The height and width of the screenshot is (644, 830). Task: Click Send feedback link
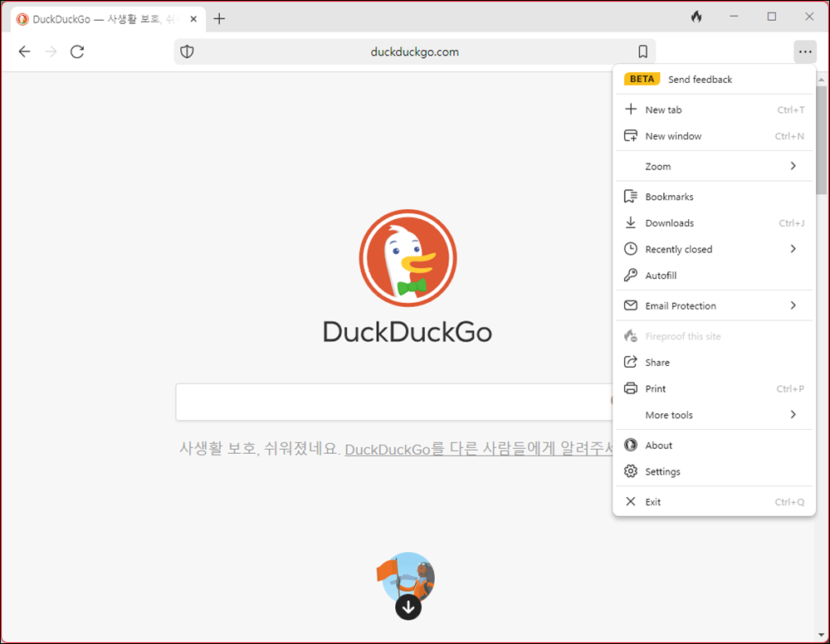700,80
